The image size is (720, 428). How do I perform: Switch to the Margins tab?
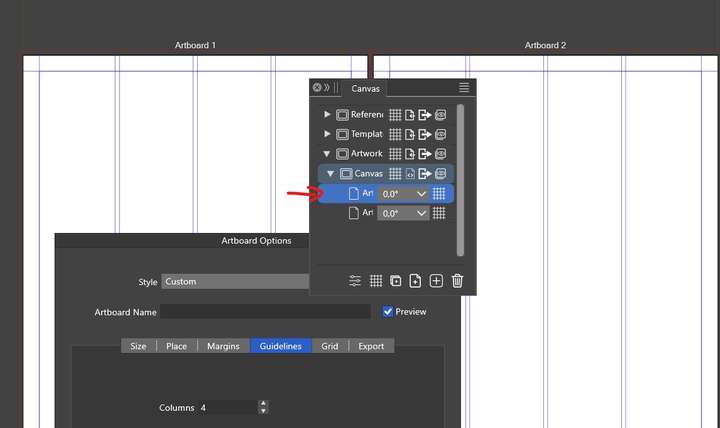223,346
